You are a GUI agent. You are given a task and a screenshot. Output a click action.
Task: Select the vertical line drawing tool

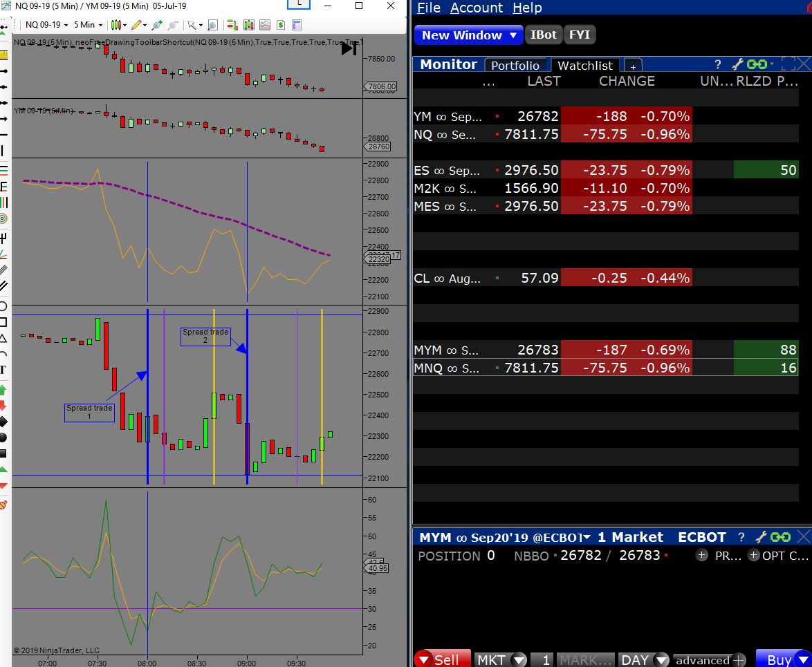[x=3, y=151]
